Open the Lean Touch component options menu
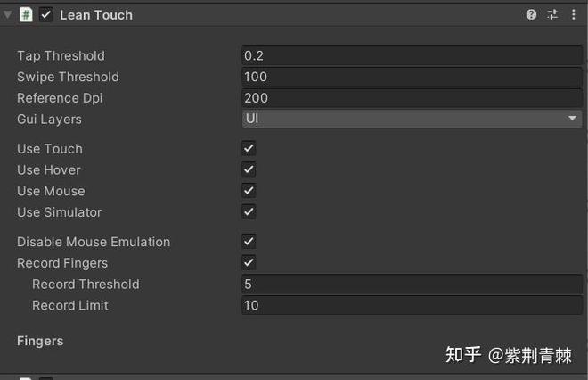The width and height of the screenshot is (588, 380). [x=573, y=14]
